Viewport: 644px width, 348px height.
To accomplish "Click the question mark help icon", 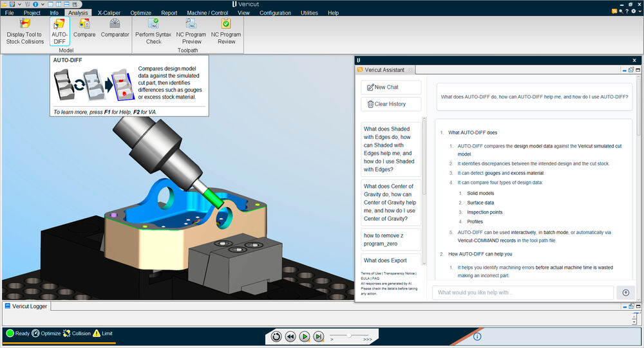I will point(627,11).
